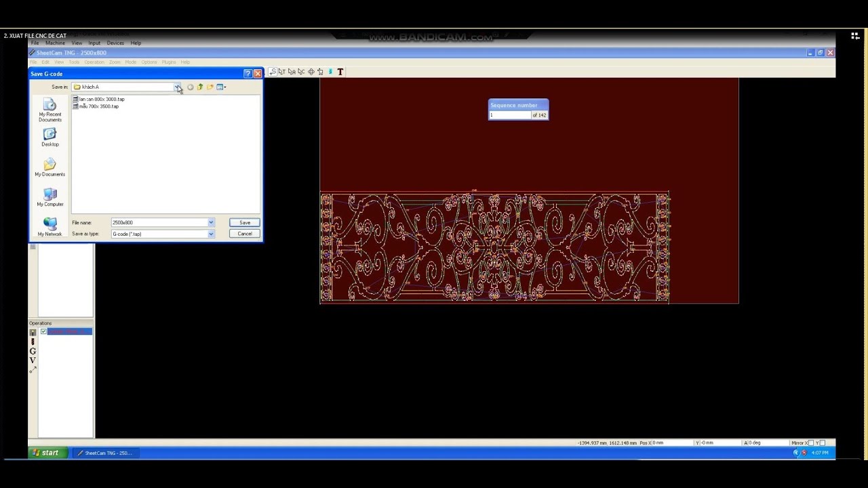Click the Save button

245,222
